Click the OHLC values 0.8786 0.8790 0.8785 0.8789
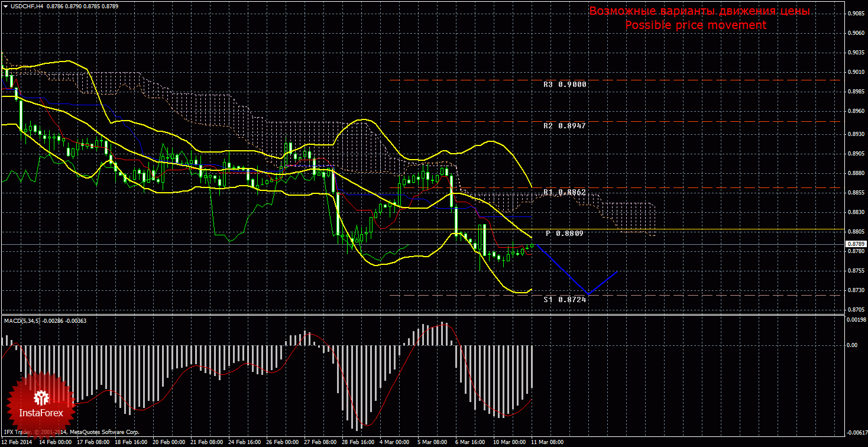The image size is (868, 447). click(x=82, y=6)
